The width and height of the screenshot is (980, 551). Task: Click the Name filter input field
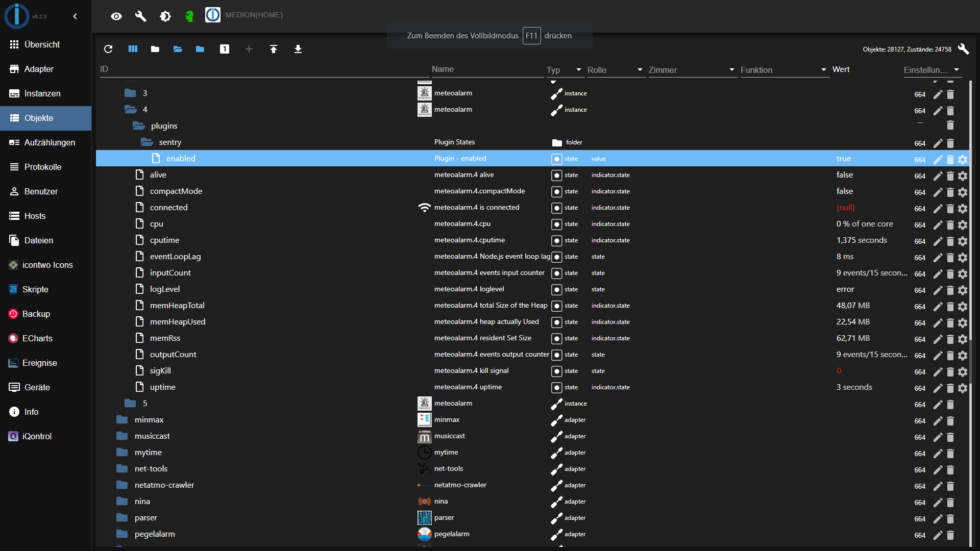pyautogui.click(x=487, y=69)
